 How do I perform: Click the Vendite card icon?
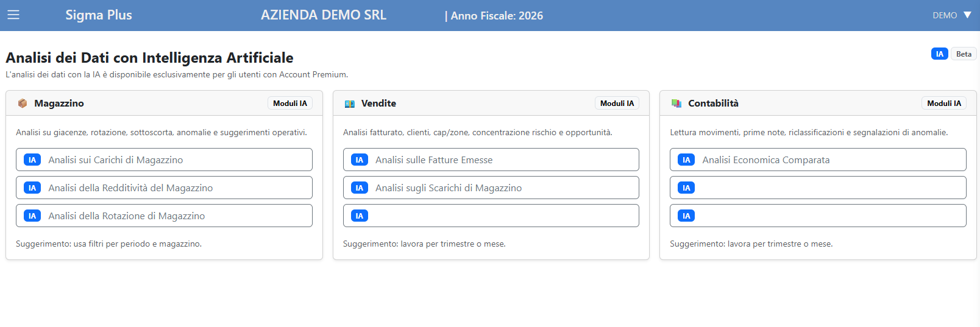coord(349,104)
